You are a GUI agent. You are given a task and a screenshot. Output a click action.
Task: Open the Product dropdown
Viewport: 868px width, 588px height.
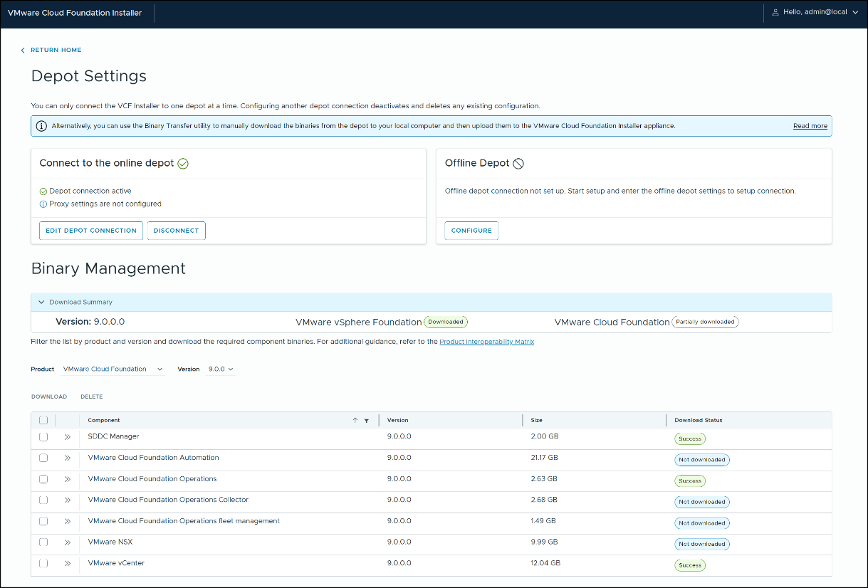pyautogui.click(x=113, y=369)
